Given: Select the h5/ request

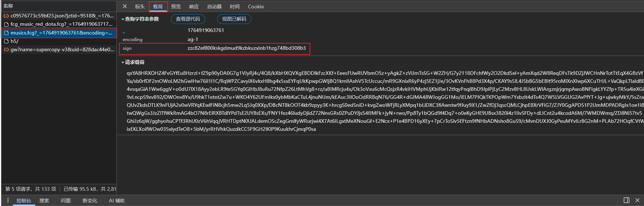Looking at the screenshot, I should 59,41.
